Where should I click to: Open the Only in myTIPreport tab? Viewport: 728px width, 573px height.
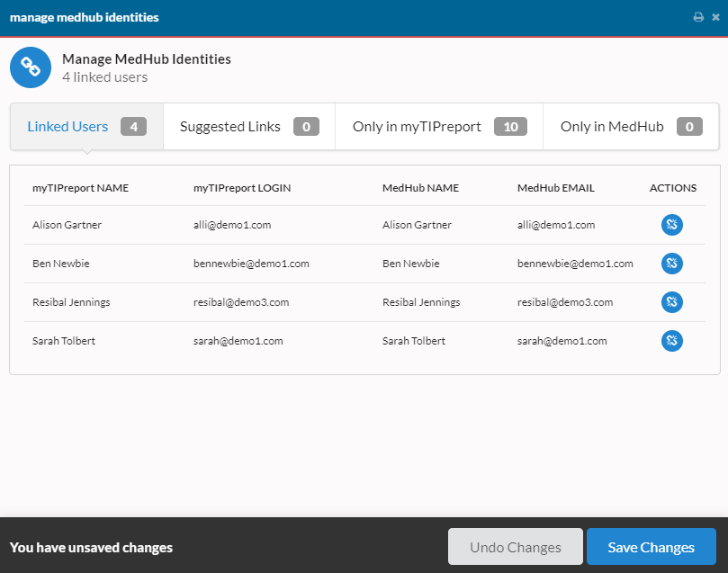tap(439, 127)
